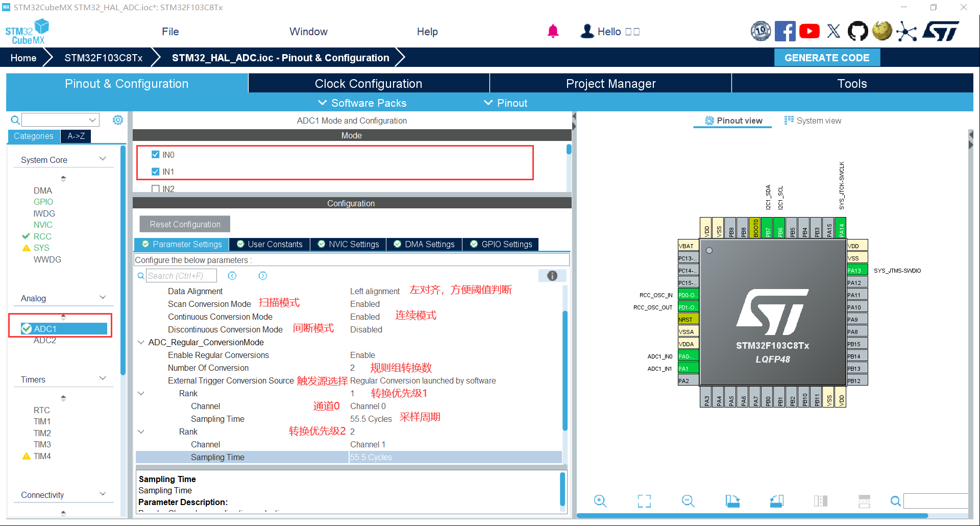Open the Pinout dropdown menu
Viewport: 980px width, 526px height.
point(506,103)
